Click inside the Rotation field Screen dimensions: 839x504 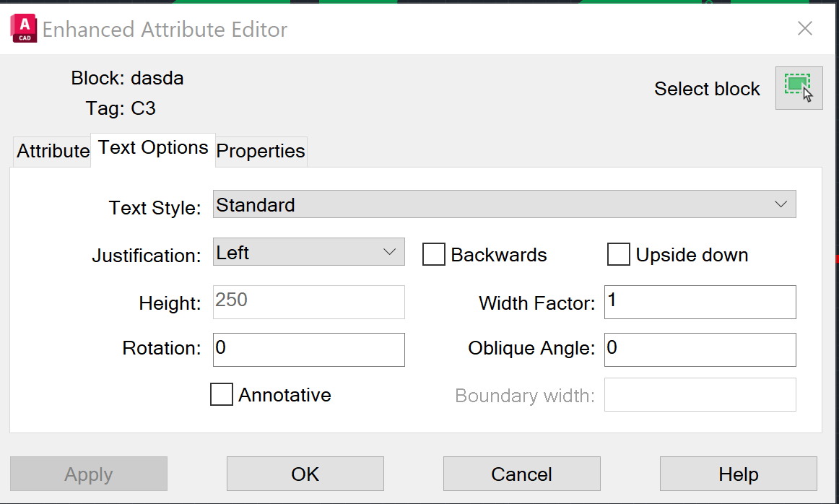(x=308, y=349)
